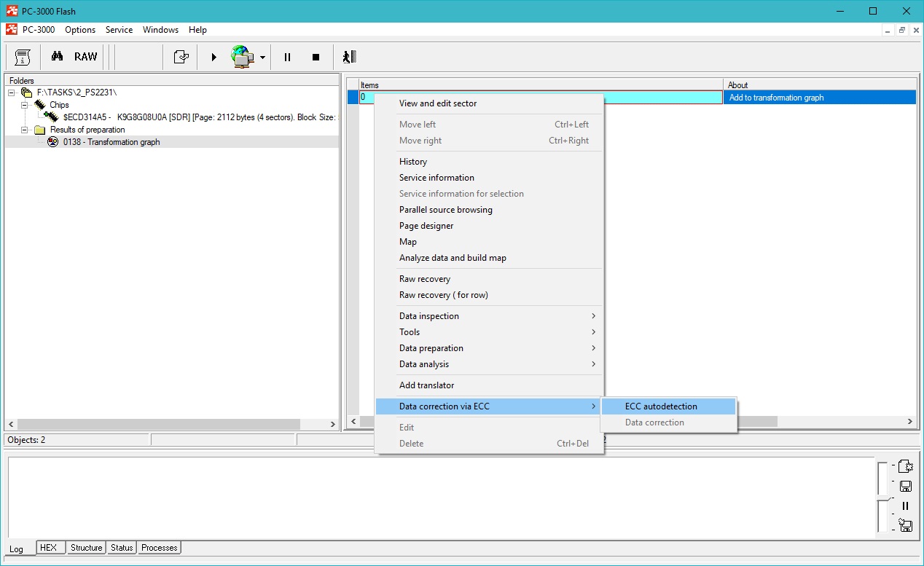Click the PC-3000 application icon in the menu bar
Screen dimensions: 924x566
point(12,30)
